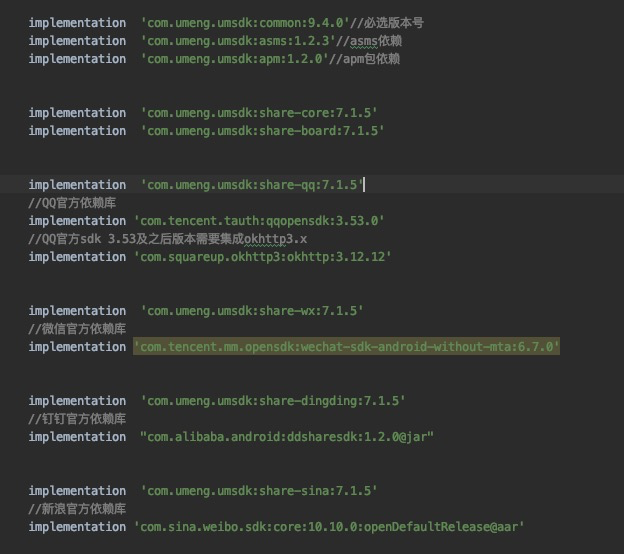The image size is (624, 554).
Task: Click the share-core:7.1.5 dependency string
Action: coord(259,113)
